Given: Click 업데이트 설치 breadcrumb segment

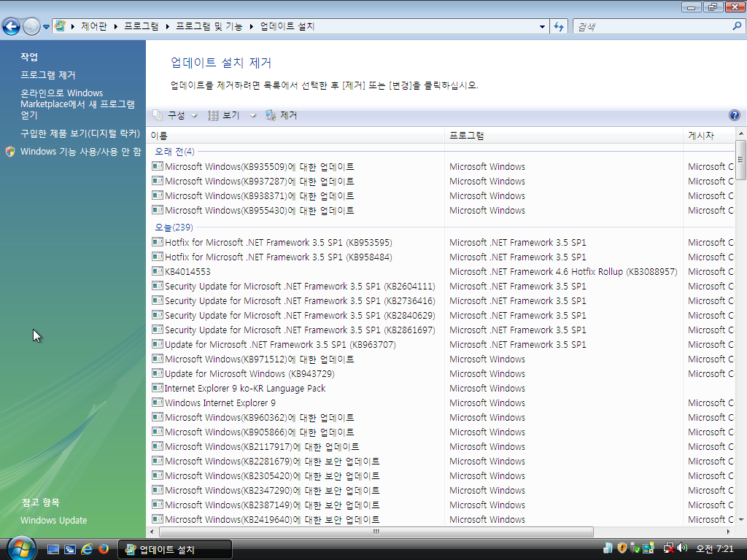Looking at the screenshot, I should click(287, 26).
